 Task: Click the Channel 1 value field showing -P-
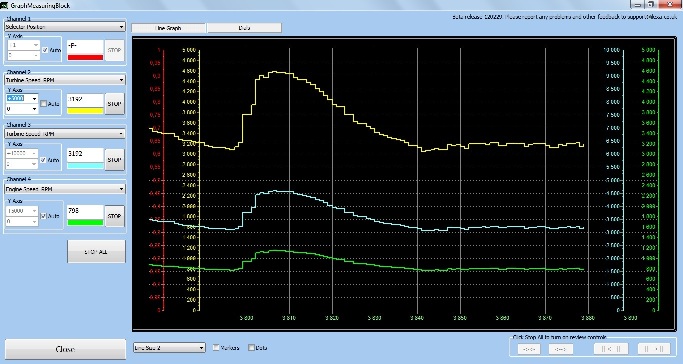point(85,47)
